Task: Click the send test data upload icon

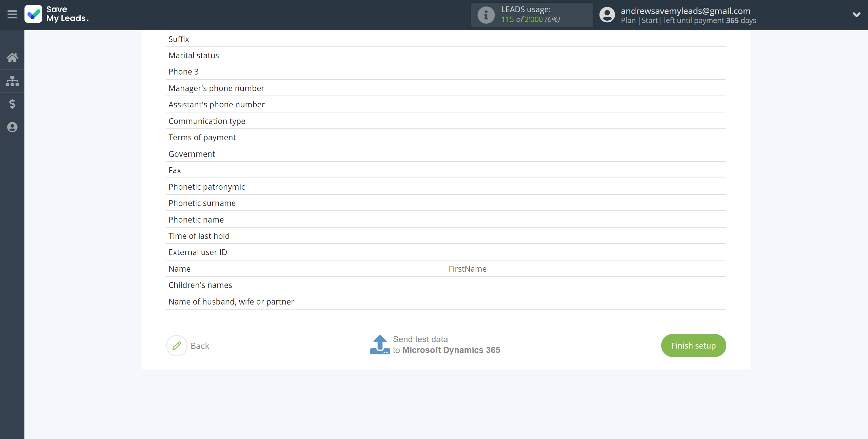Action: tap(380, 345)
